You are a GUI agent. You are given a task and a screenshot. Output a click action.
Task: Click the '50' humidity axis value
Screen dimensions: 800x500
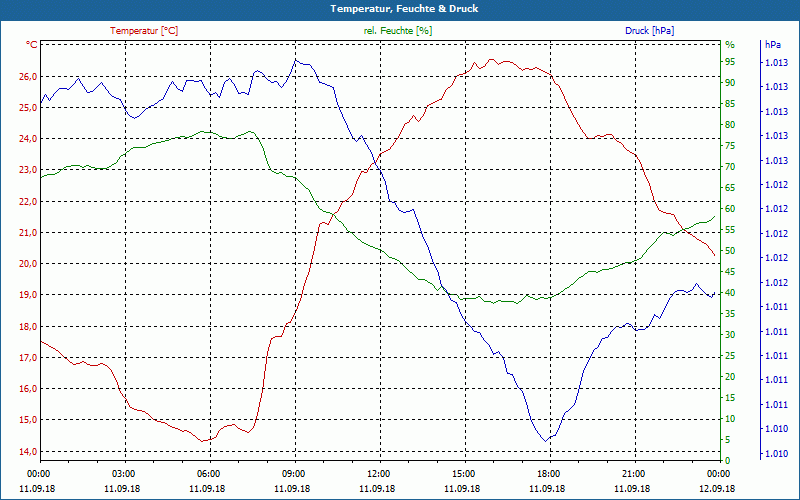click(730, 251)
